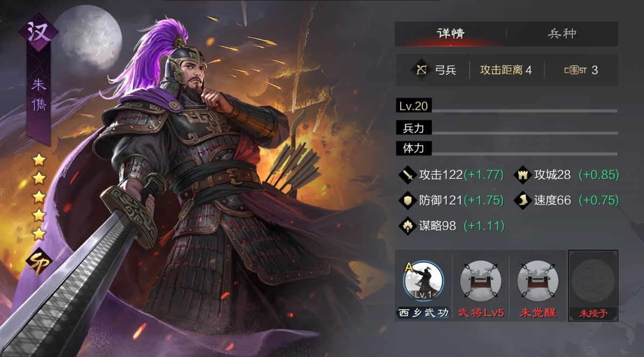The width and height of the screenshot is (644, 357).
Task: Tap the locked 武将Lv5 skill slot
Action: (x=481, y=282)
